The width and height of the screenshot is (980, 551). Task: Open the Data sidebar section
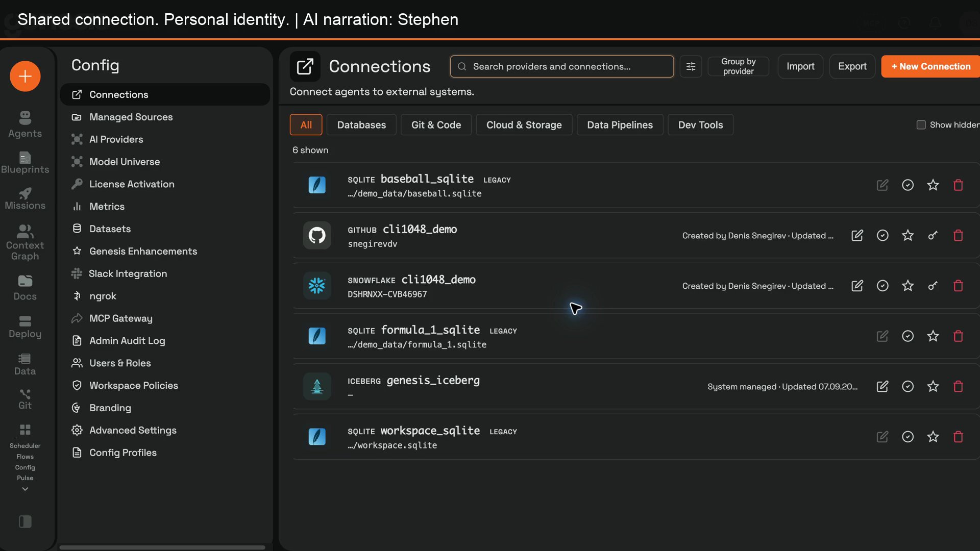pyautogui.click(x=25, y=364)
